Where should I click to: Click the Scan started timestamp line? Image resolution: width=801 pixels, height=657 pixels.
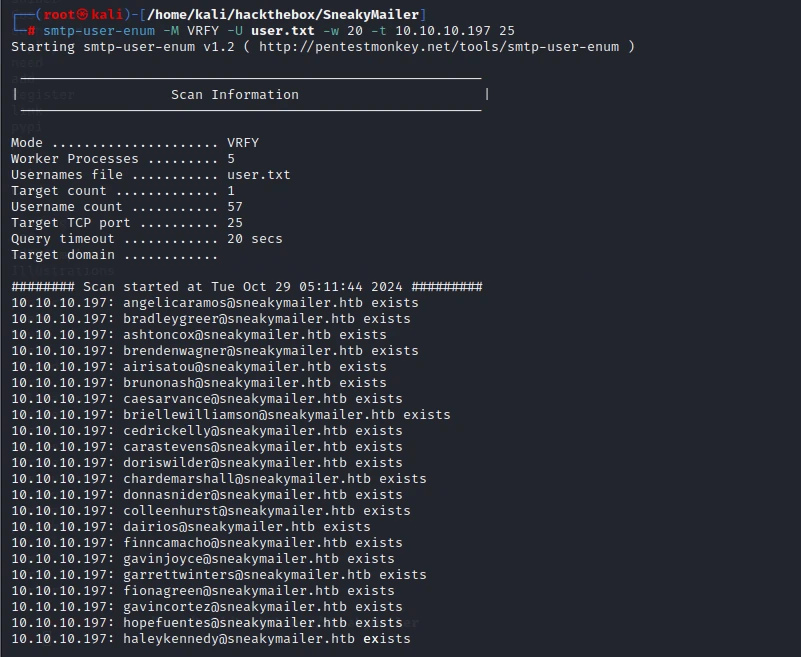247,287
